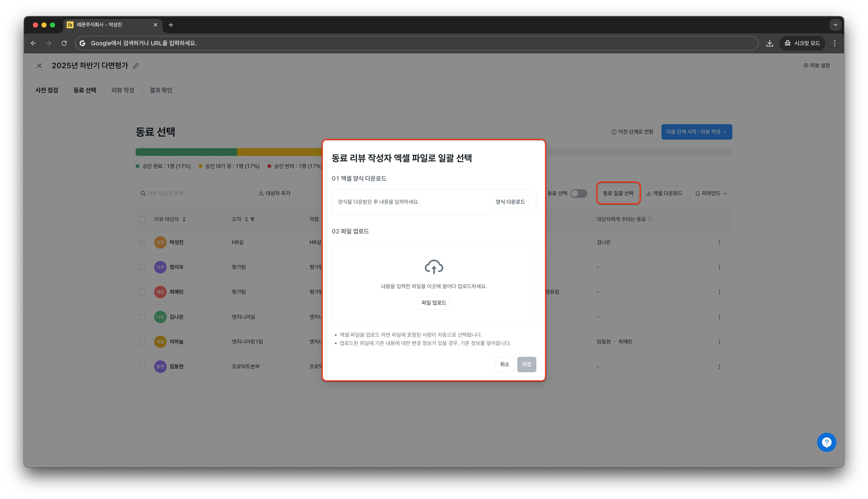868x499 pixels.
Task: Click the 저장 button
Action: 526,364
